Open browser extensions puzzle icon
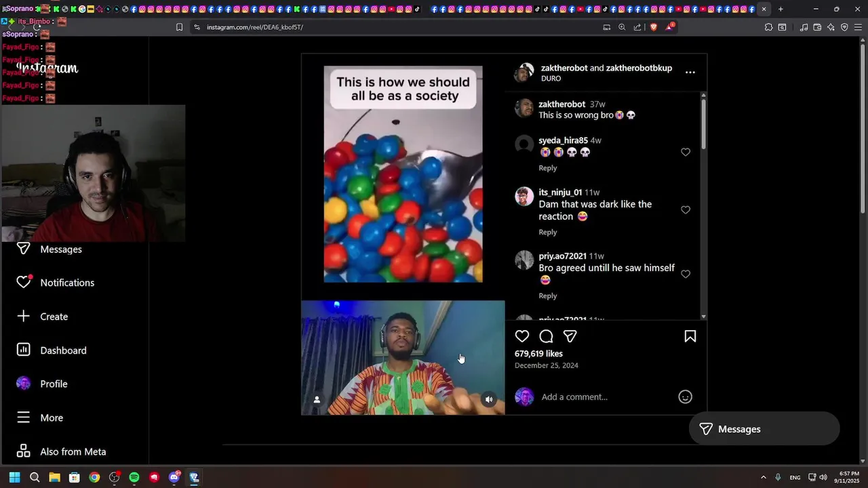Viewport: 868px width, 488px height. [x=768, y=27]
